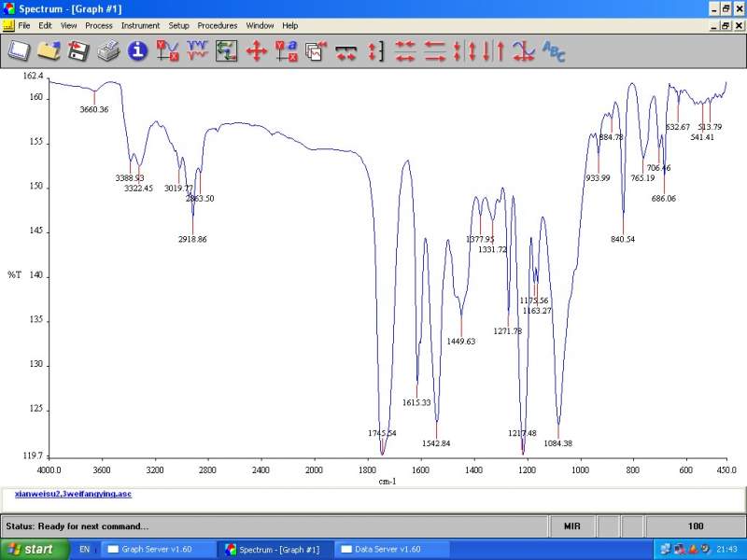Open the File menu
Screen dimensions: 747x560
24,26
